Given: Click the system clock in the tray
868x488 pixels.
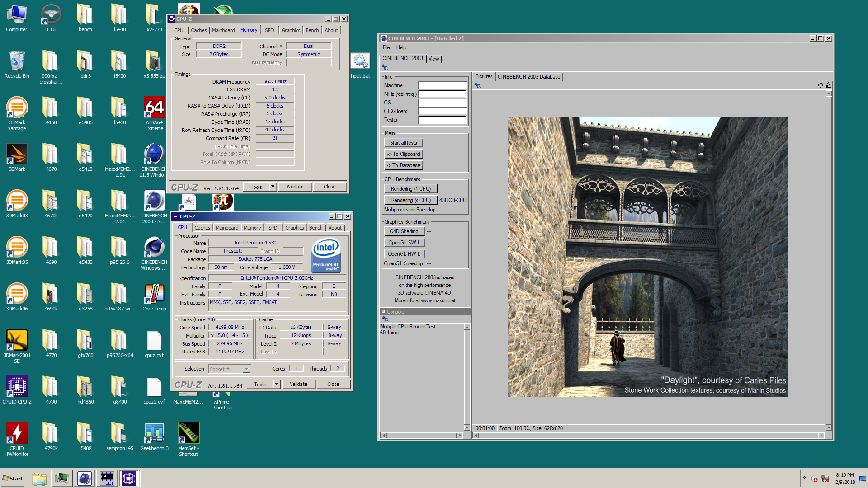Looking at the screenshot, I should (845, 479).
